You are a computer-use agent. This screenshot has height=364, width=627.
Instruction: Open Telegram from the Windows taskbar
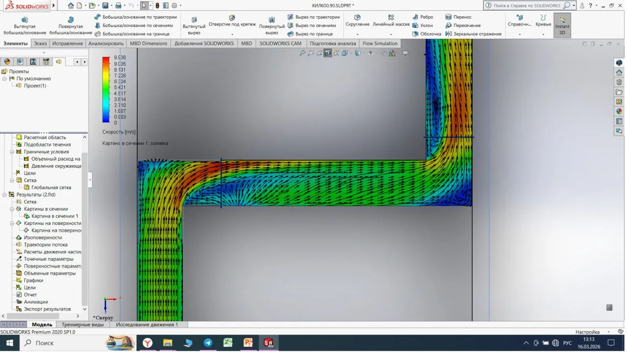coord(208,343)
